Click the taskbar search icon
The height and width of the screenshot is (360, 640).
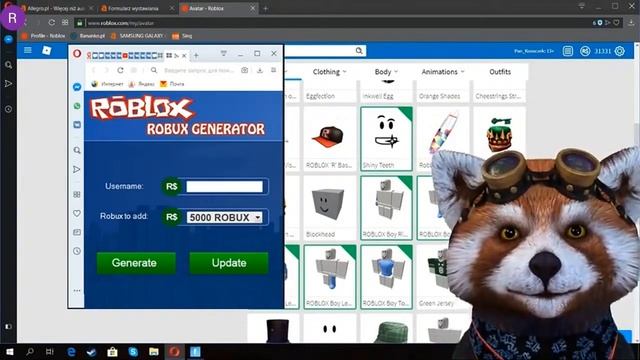coord(30,351)
